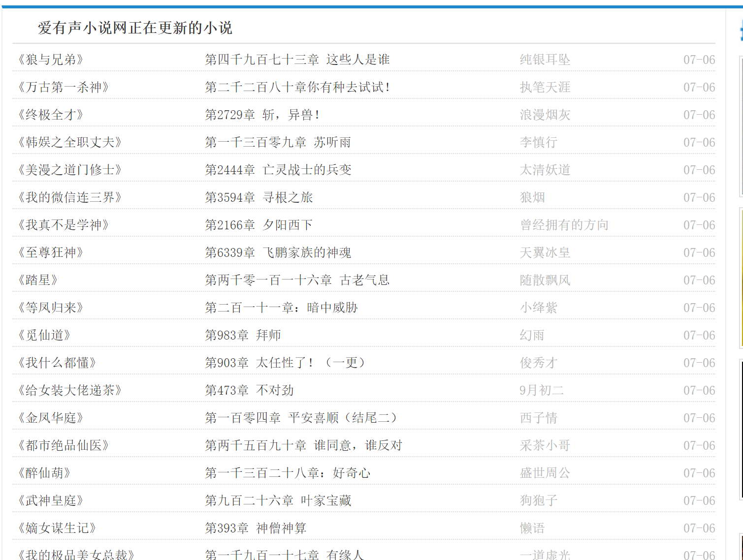This screenshot has height=560, width=743.
Task: Click date 07-06 in 《嫡女谋生记》 row
Action: pyautogui.click(x=699, y=528)
